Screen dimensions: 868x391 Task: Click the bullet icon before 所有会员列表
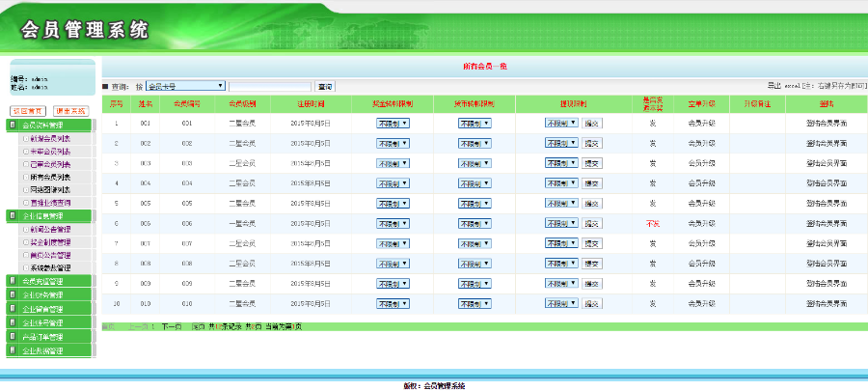[x=25, y=177]
